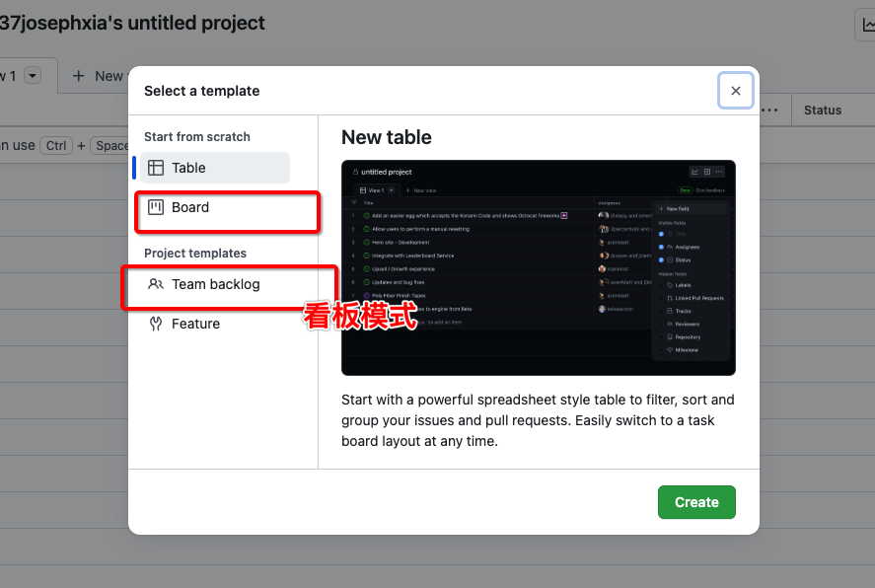875x588 pixels.
Task: Click the grid icon beside Table
Action: coord(156,168)
